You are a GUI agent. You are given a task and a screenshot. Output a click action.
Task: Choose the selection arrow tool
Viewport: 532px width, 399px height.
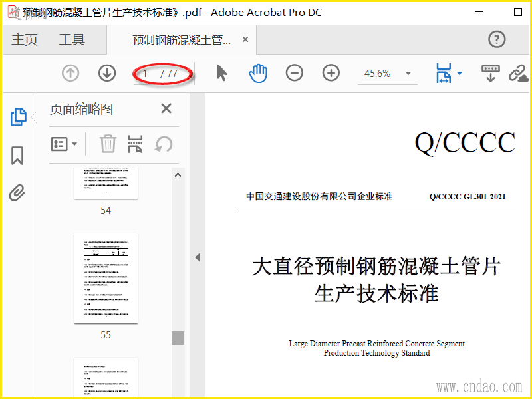222,73
